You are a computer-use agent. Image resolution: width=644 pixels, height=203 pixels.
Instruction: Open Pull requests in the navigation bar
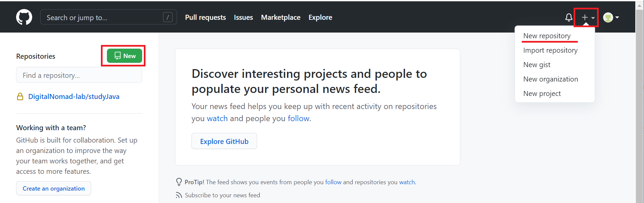[205, 17]
